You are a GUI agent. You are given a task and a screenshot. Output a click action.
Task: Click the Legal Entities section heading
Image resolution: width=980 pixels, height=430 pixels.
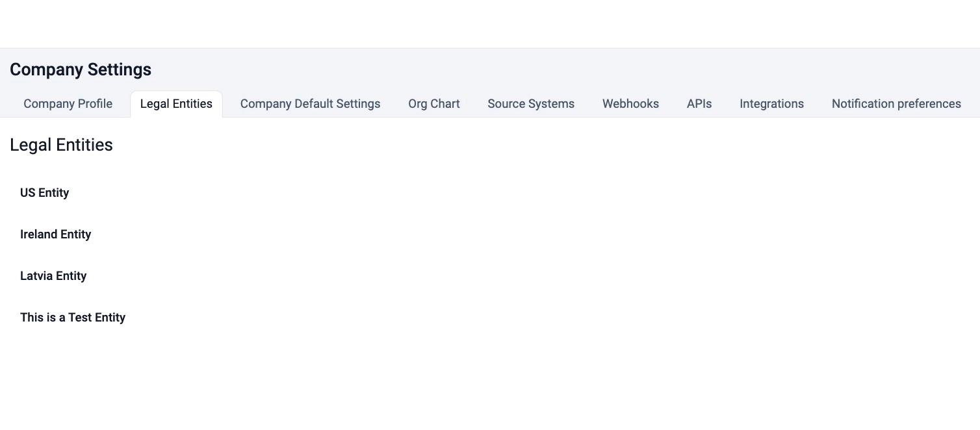coord(61,145)
